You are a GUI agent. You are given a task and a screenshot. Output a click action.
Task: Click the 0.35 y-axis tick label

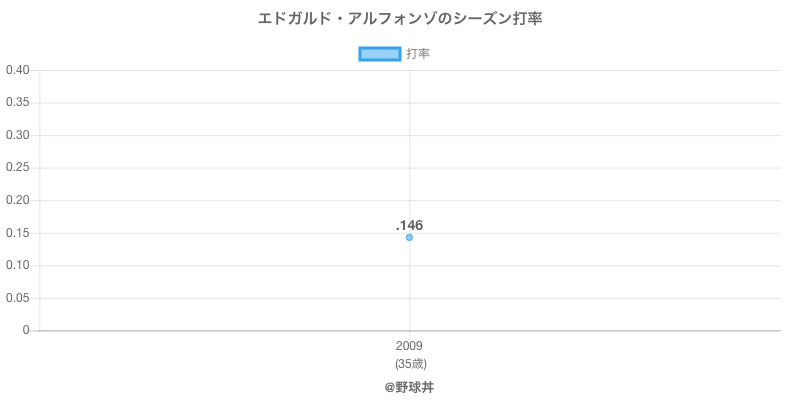(x=17, y=103)
